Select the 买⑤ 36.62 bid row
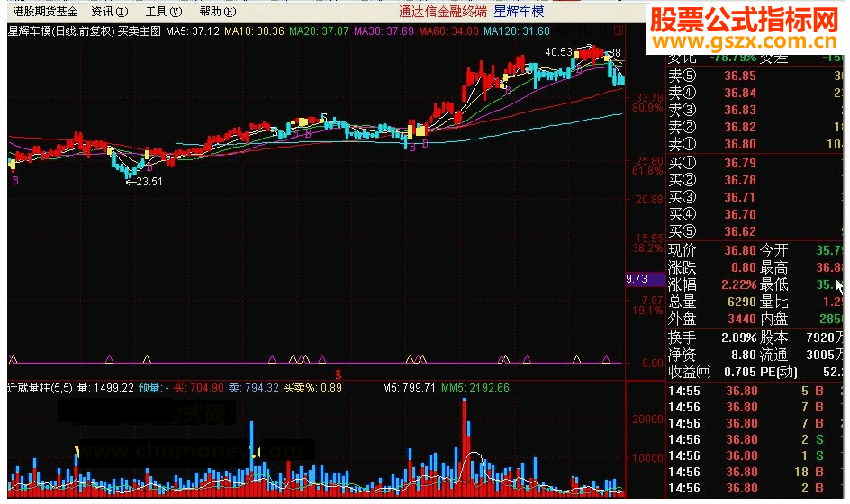Screen dimensions: 850x504 755,231
